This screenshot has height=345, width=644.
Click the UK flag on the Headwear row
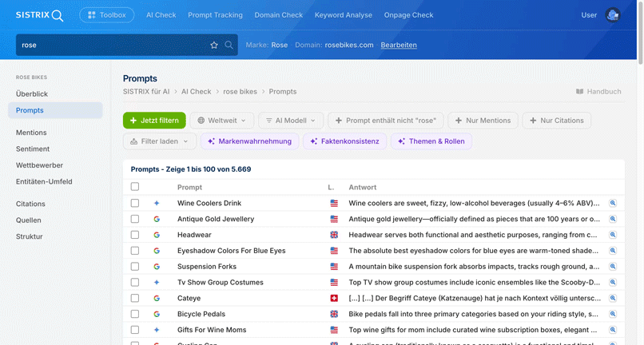[334, 235]
